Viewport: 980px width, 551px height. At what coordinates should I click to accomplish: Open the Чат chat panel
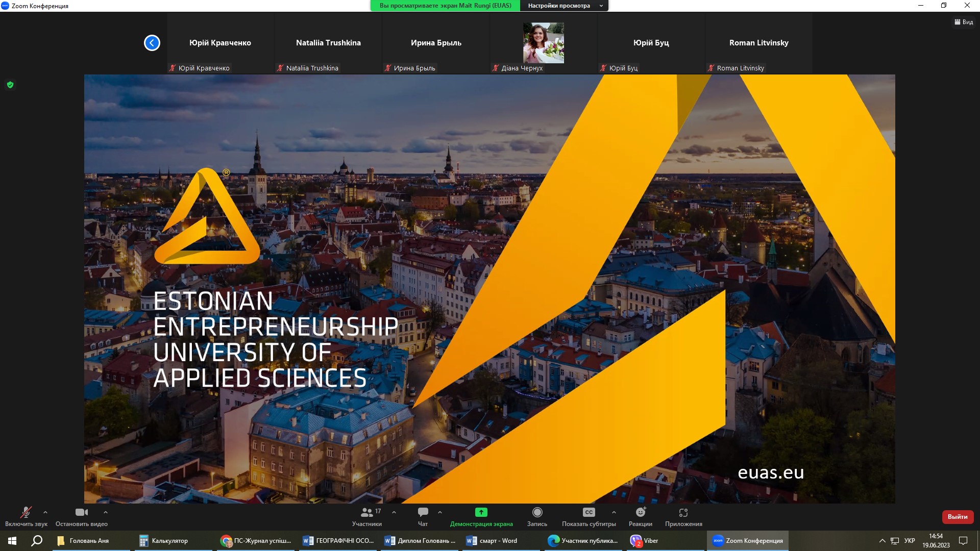click(423, 517)
